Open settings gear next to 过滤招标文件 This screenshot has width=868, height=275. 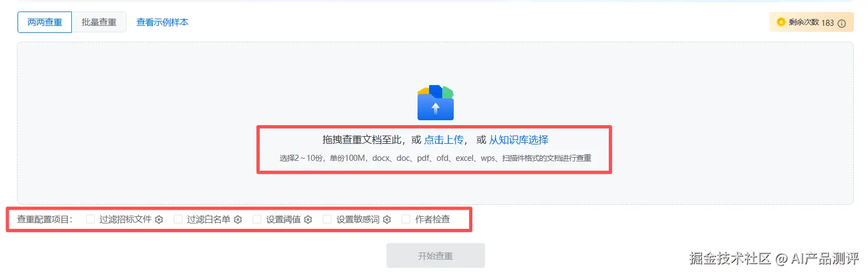tap(159, 220)
